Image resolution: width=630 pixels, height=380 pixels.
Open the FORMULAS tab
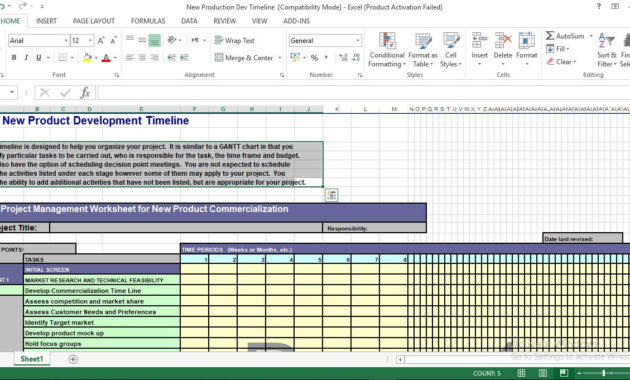coord(148,21)
